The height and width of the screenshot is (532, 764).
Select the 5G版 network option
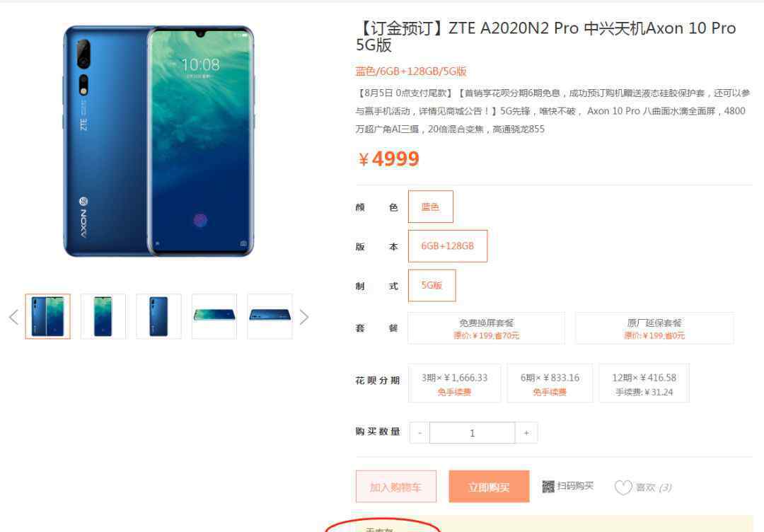click(432, 286)
